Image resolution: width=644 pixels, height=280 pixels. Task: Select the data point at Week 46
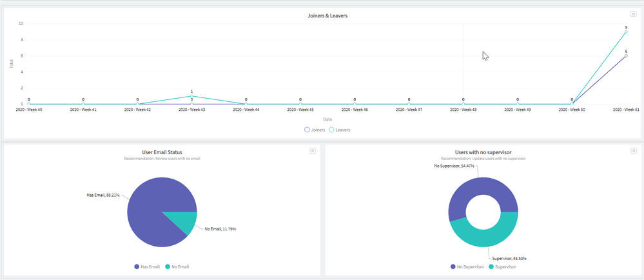(x=355, y=104)
